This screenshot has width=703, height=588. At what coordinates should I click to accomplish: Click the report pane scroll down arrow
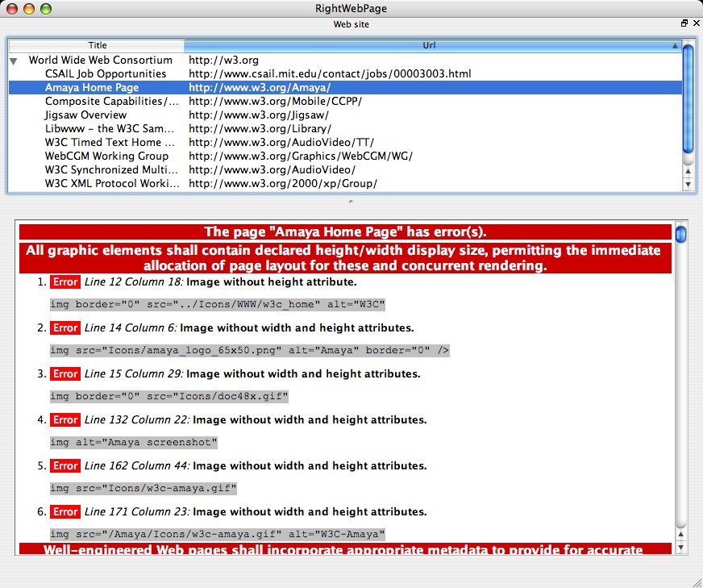[x=681, y=547]
